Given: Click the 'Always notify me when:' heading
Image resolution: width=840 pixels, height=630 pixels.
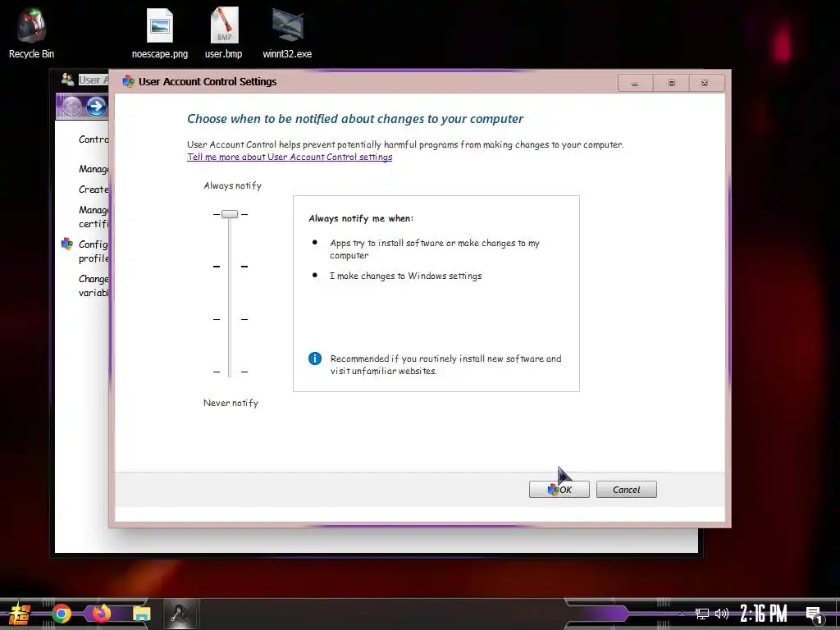Looking at the screenshot, I should point(361,218).
